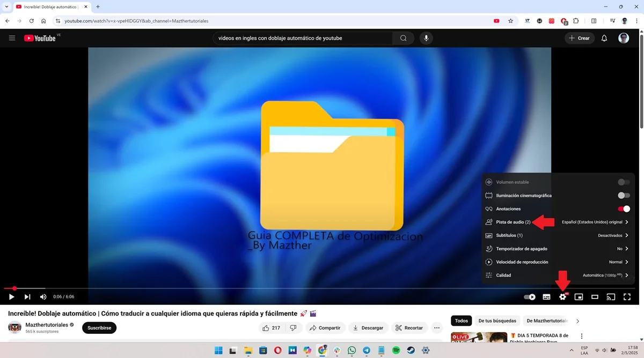This screenshot has width=644, height=358.
Task: Turn off Anotaciones switch
Action: [x=624, y=209]
